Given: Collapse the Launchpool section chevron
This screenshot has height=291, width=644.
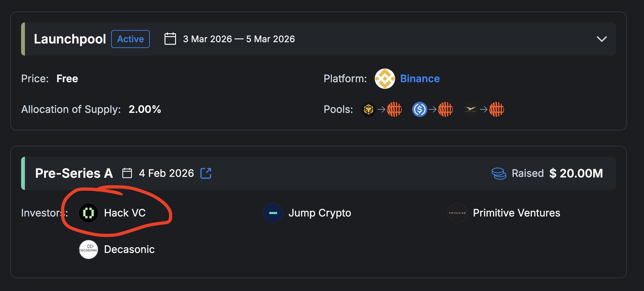Looking at the screenshot, I should (x=602, y=39).
